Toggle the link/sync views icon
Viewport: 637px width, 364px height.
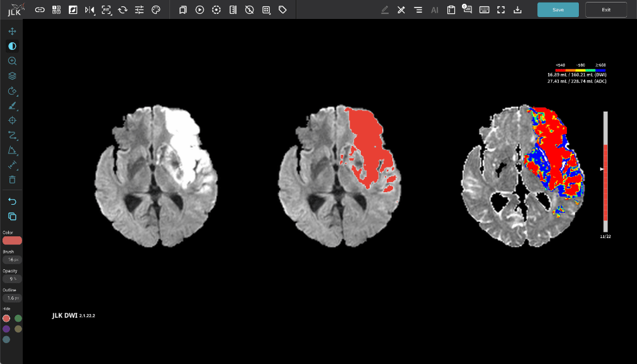(40, 9)
